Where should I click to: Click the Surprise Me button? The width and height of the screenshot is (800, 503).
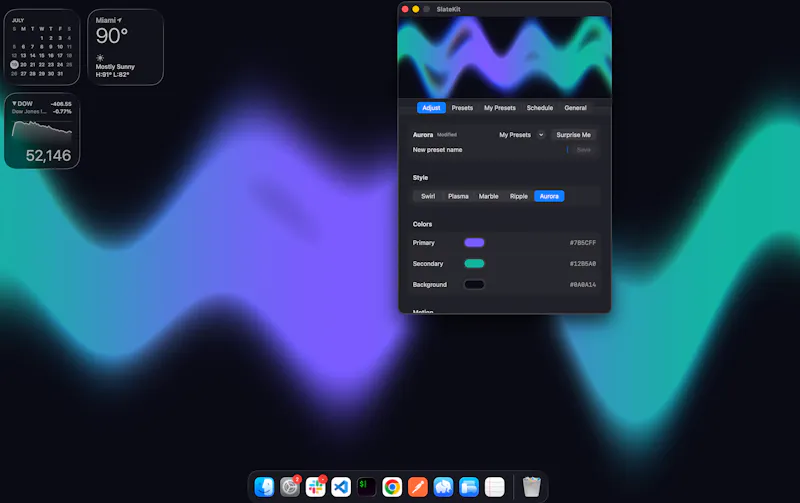(573, 135)
